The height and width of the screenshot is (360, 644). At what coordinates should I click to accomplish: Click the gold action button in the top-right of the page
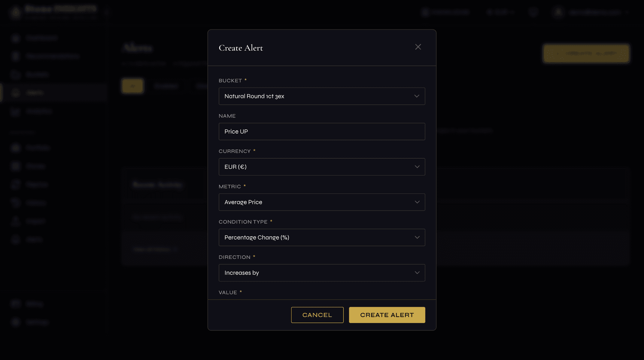click(586, 54)
